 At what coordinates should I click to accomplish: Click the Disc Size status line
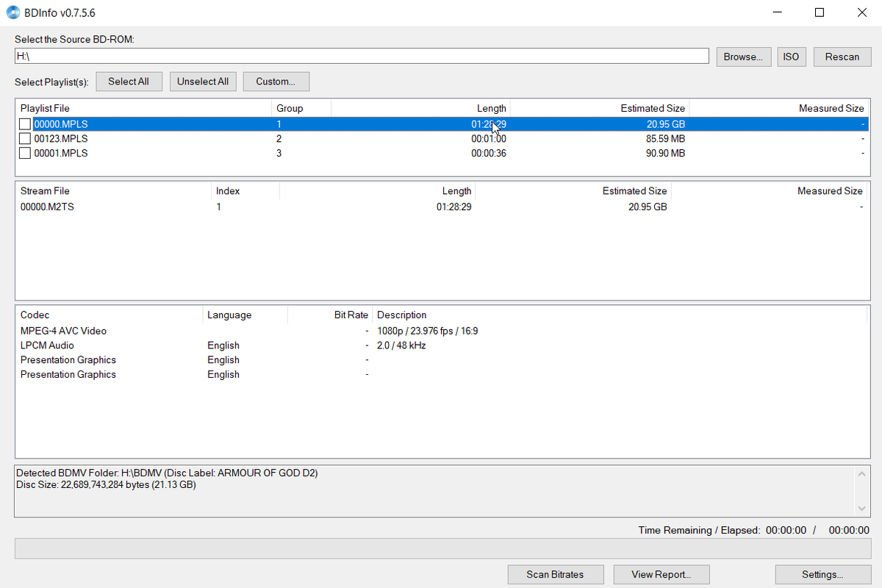106,484
